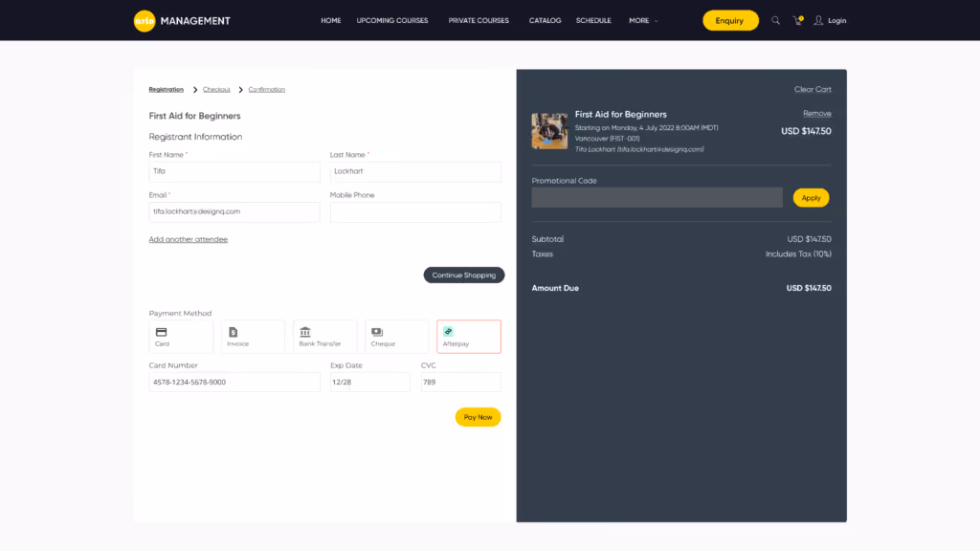Select Afterpay payment method
Viewport: 980px width, 551px height.
point(469,337)
